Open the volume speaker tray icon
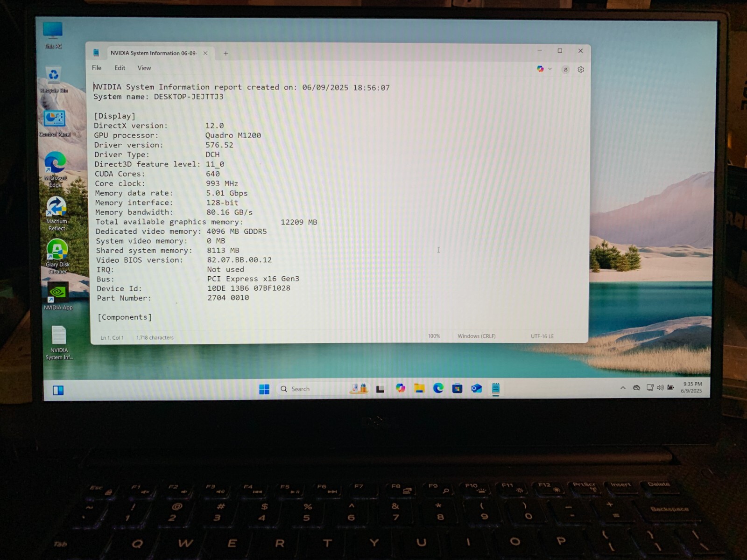The width and height of the screenshot is (747, 560). (x=660, y=388)
